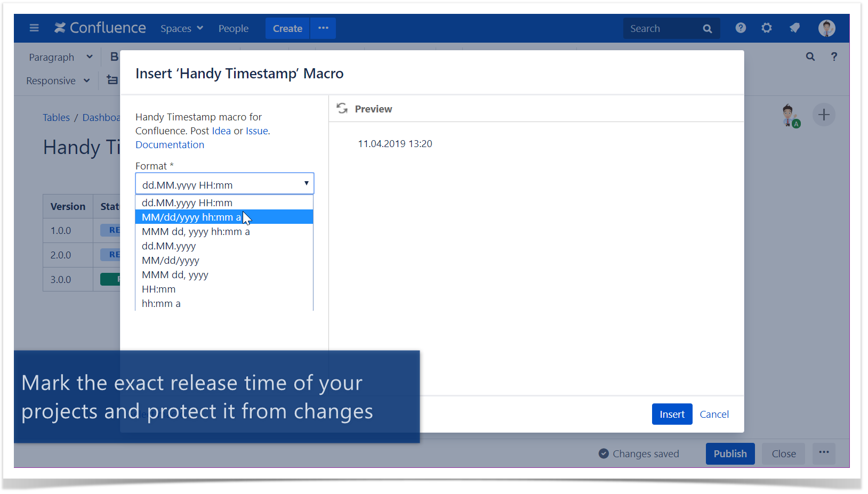Click the Publish button
This screenshot has height=494, width=868.
tap(730, 453)
